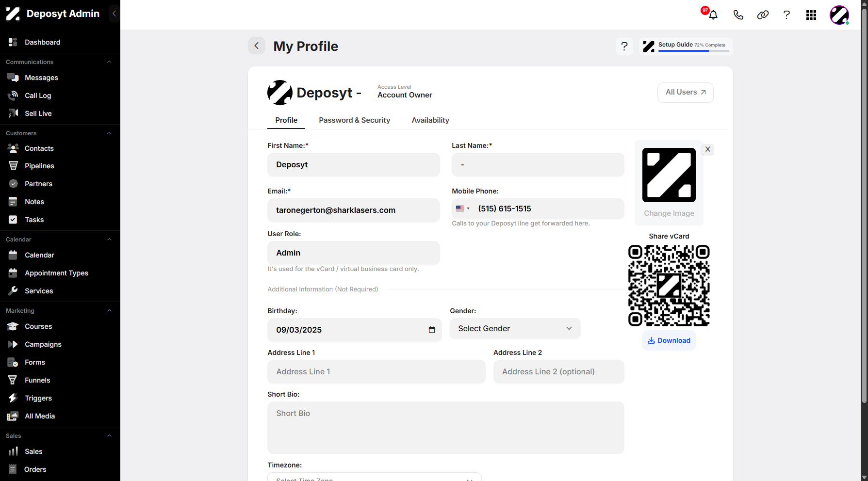This screenshot has height=481, width=868.
Task: Open the phone country flag dropdown
Action: coord(463,208)
